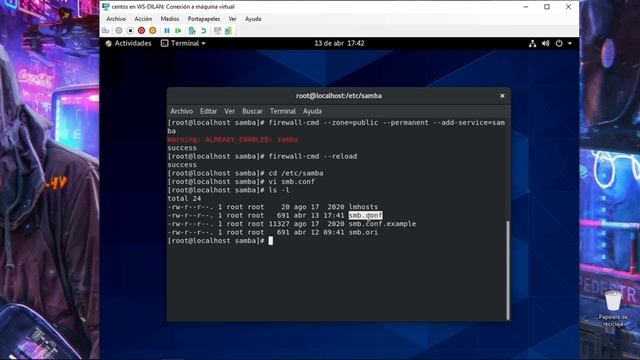Screen dimensions: 640x360
Task: Click the network icon in GNOME top bar
Action: [x=532, y=43]
